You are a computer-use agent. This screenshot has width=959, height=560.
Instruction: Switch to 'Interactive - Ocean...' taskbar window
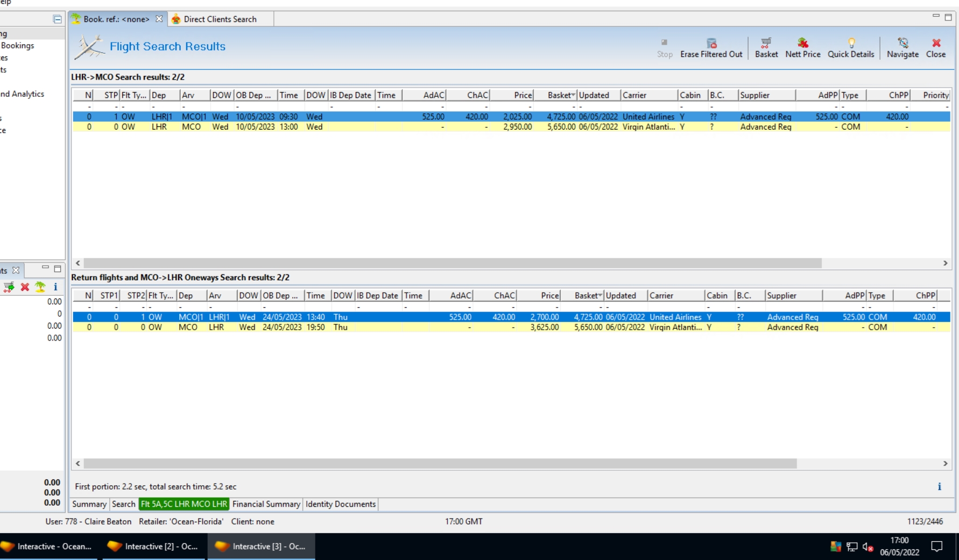(48, 547)
